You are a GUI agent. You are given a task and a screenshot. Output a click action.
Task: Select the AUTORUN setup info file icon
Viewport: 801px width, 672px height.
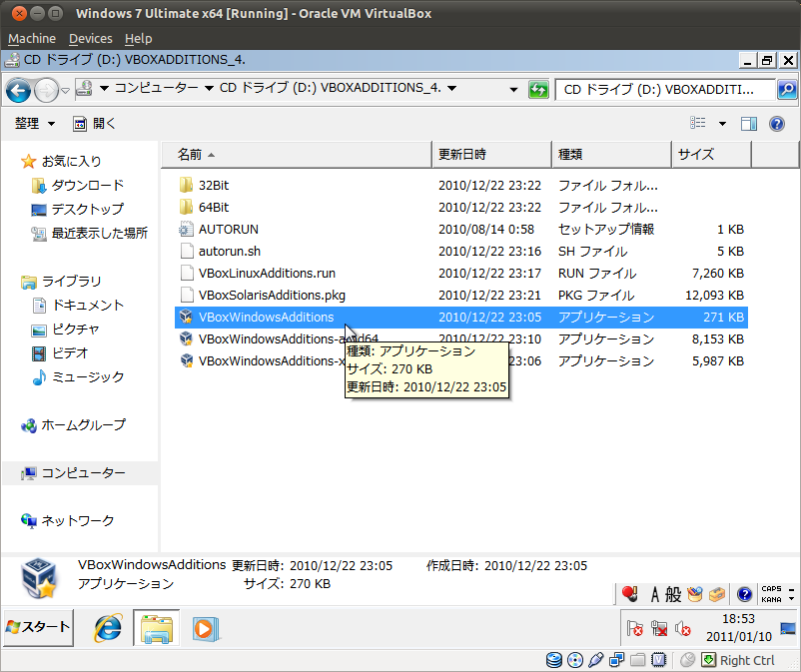[186, 229]
